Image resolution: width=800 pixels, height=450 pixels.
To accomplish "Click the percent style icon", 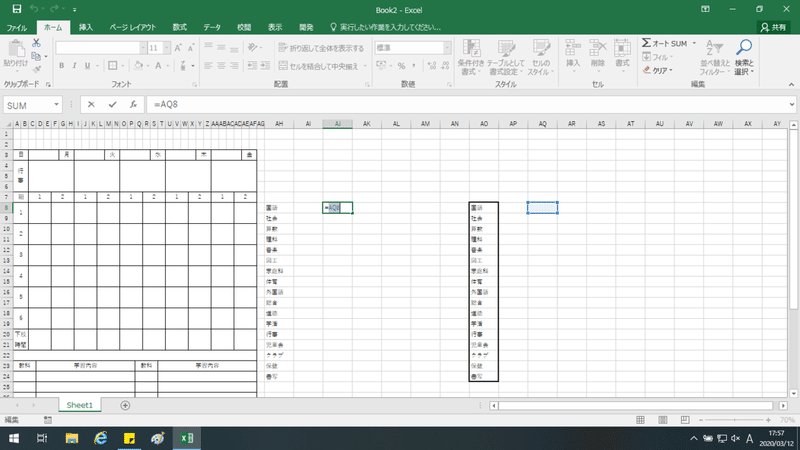I will pos(402,66).
